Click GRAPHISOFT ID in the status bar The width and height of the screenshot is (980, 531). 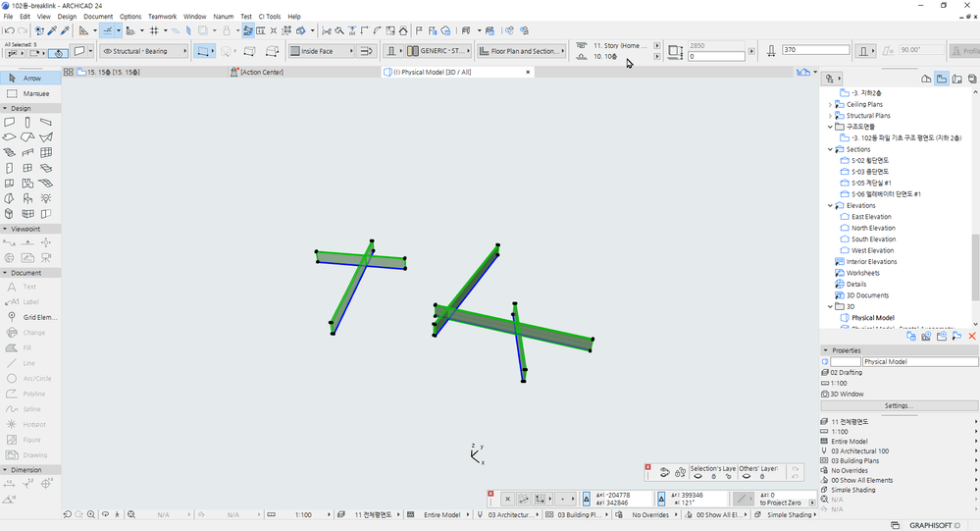pyautogui.click(x=934, y=525)
